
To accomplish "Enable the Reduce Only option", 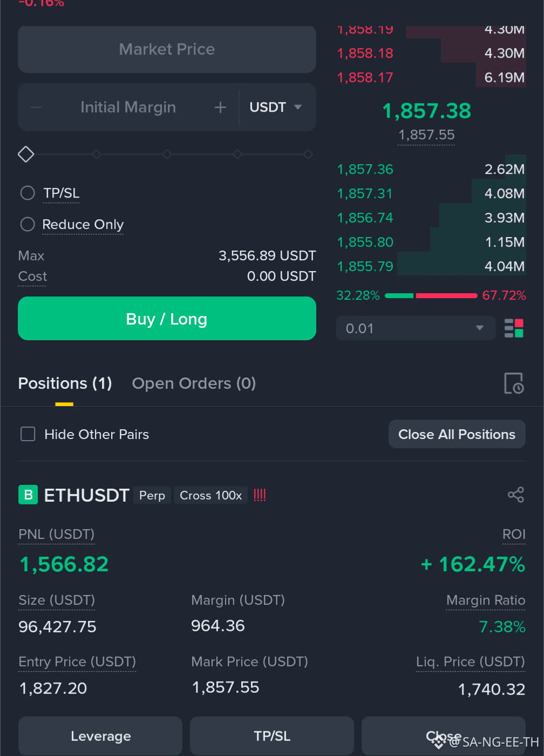I will point(28,224).
